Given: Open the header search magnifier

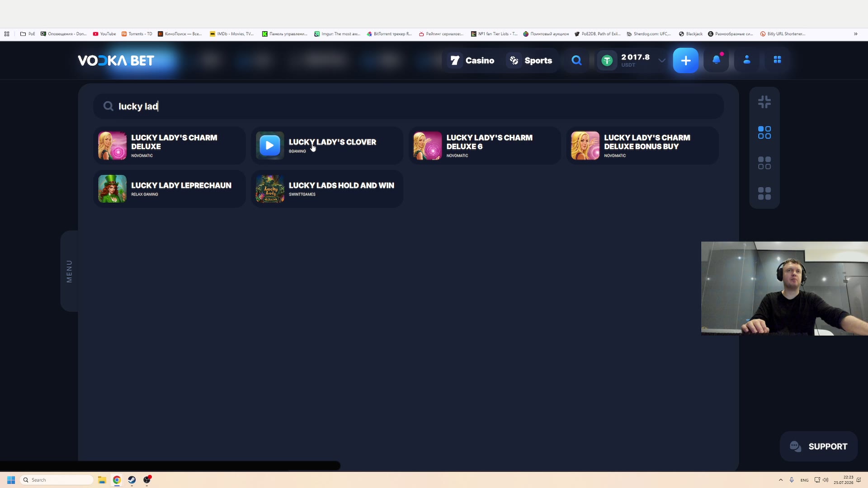Looking at the screenshot, I should tap(576, 61).
